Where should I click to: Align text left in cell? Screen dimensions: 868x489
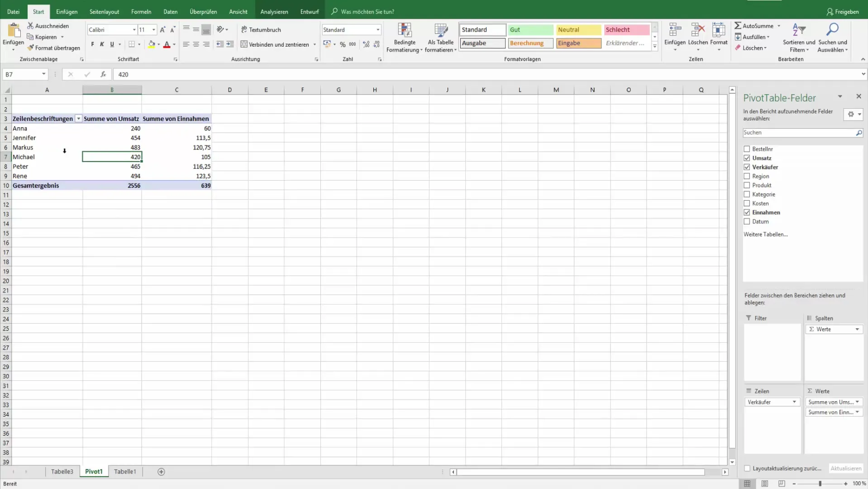click(186, 44)
